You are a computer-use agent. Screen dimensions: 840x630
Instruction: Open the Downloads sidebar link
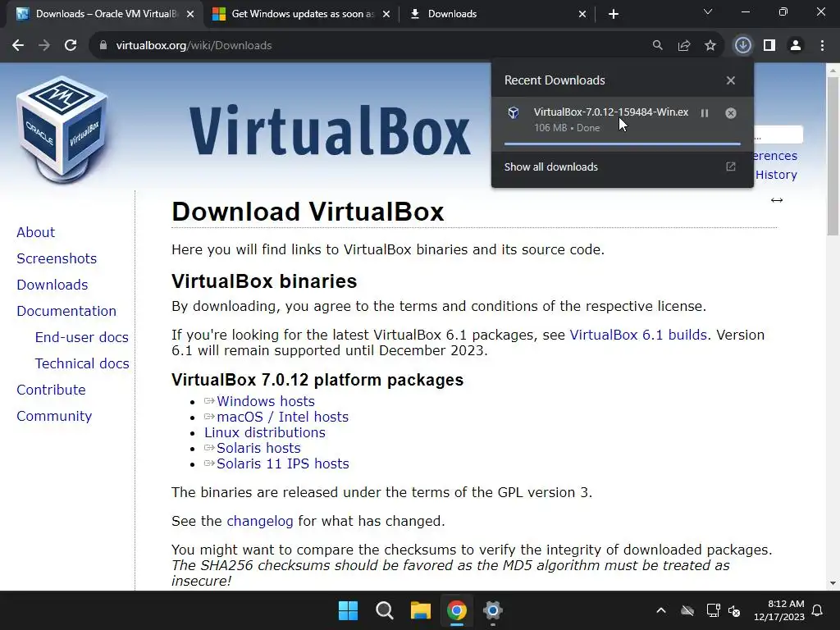[x=52, y=285]
